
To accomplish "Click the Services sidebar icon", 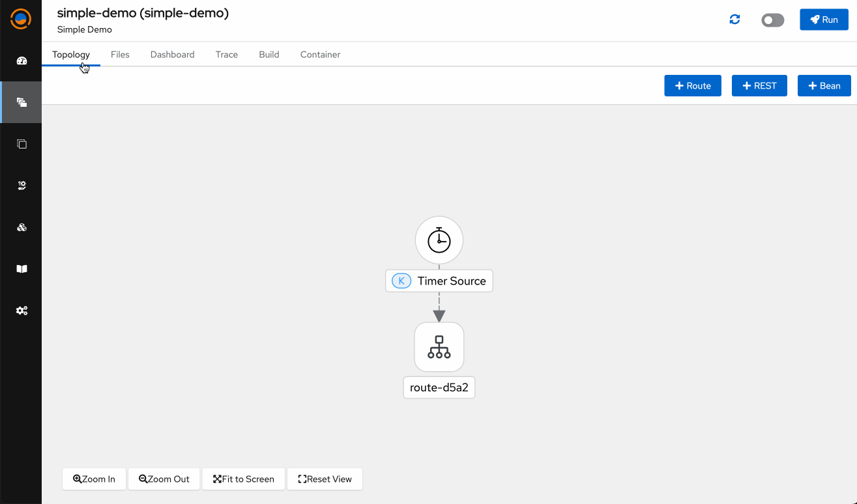I will click(x=22, y=185).
